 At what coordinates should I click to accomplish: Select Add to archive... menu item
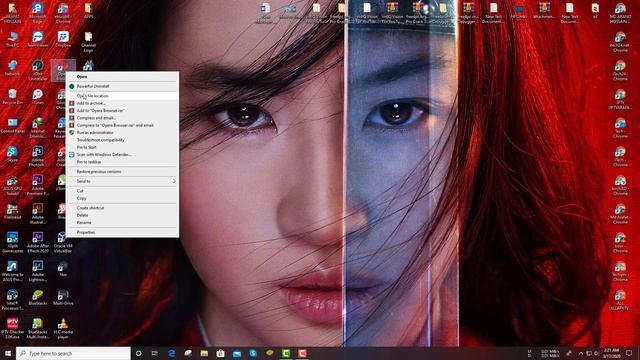(x=122, y=103)
